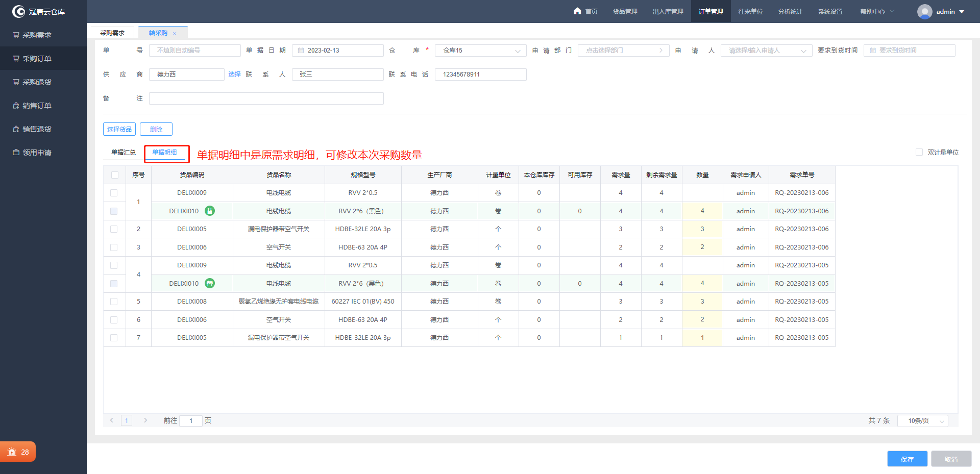Click the 需求单号 column header
The height and width of the screenshot is (474, 980).
tap(802, 174)
